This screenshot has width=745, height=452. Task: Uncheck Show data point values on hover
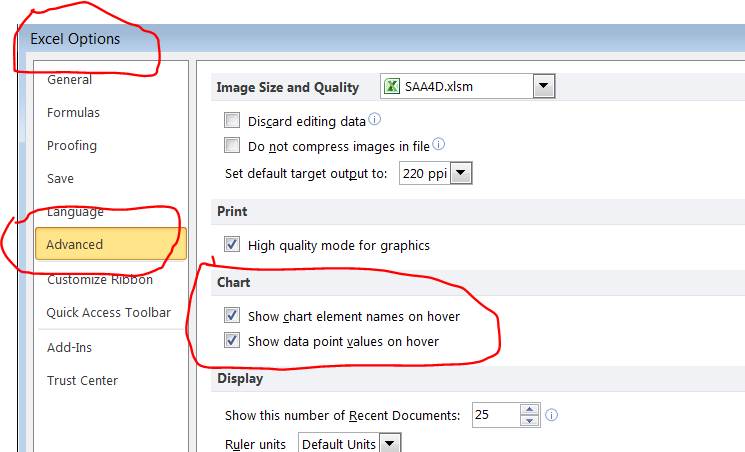(x=232, y=341)
